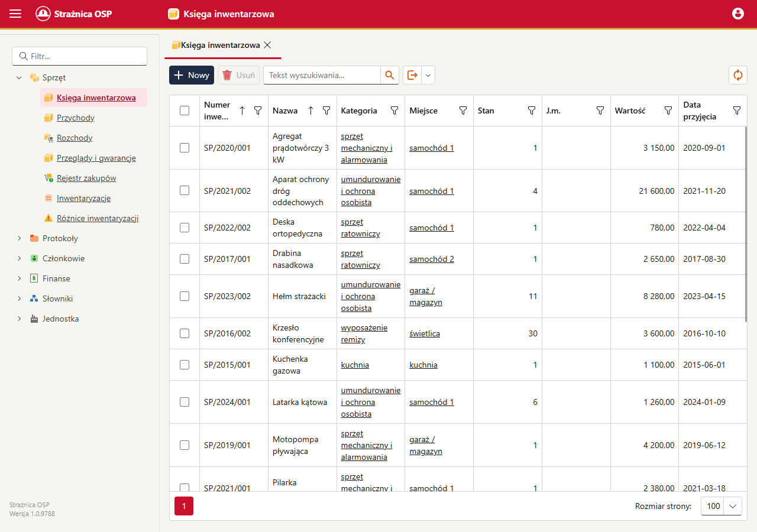This screenshot has height=532, width=757.
Task: Click the search magnifier button
Action: (x=389, y=75)
